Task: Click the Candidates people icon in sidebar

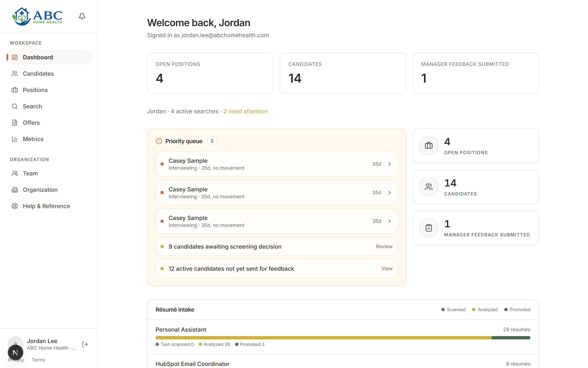Action: (x=14, y=74)
